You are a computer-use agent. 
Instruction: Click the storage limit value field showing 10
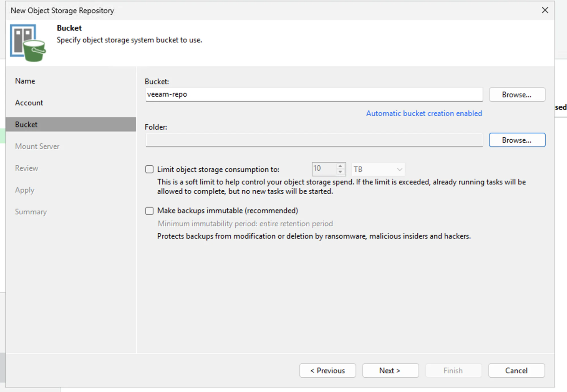tap(324, 169)
